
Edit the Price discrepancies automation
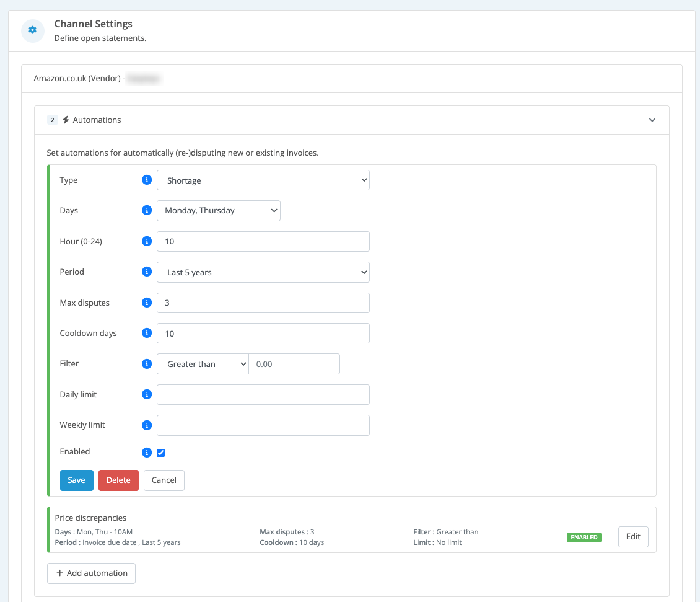[633, 537]
